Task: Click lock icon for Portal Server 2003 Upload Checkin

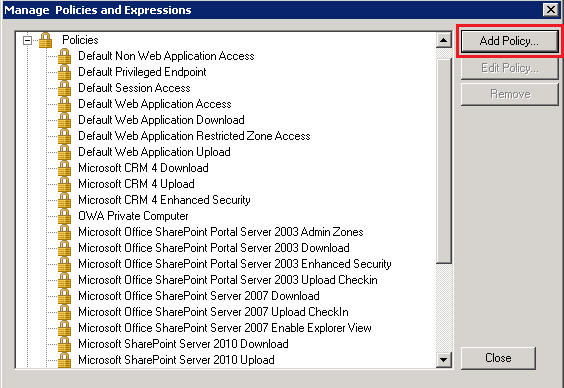Action: (x=64, y=280)
